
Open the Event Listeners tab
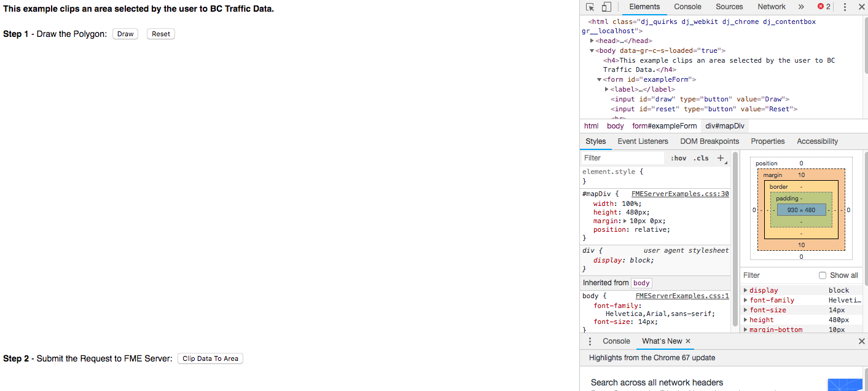point(643,141)
